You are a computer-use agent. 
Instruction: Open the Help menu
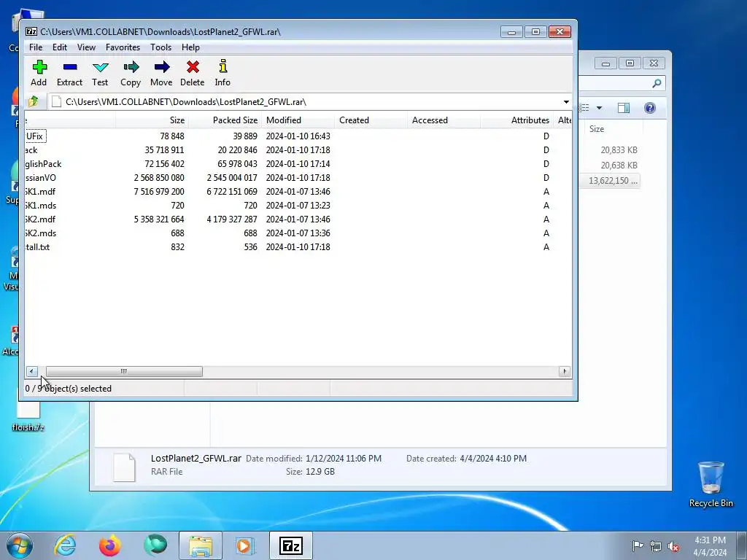click(x=190, y=47)
